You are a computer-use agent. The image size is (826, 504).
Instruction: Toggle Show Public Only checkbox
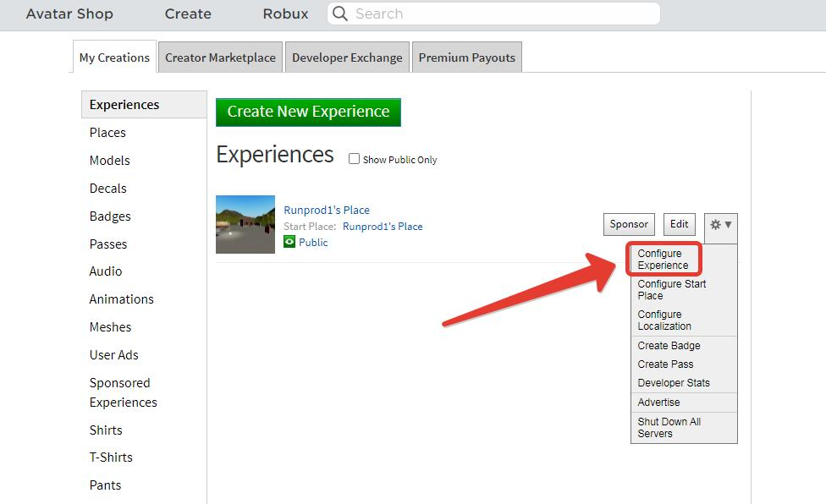coord(355,159)
